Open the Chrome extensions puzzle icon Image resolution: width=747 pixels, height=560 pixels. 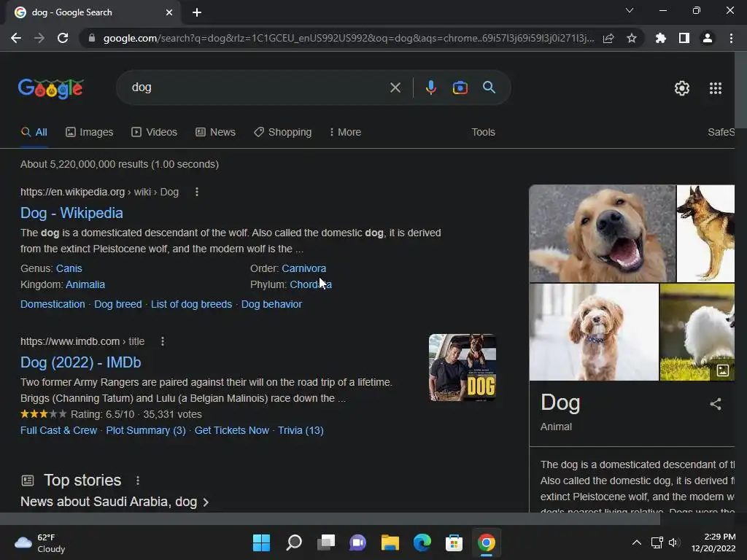660,38
